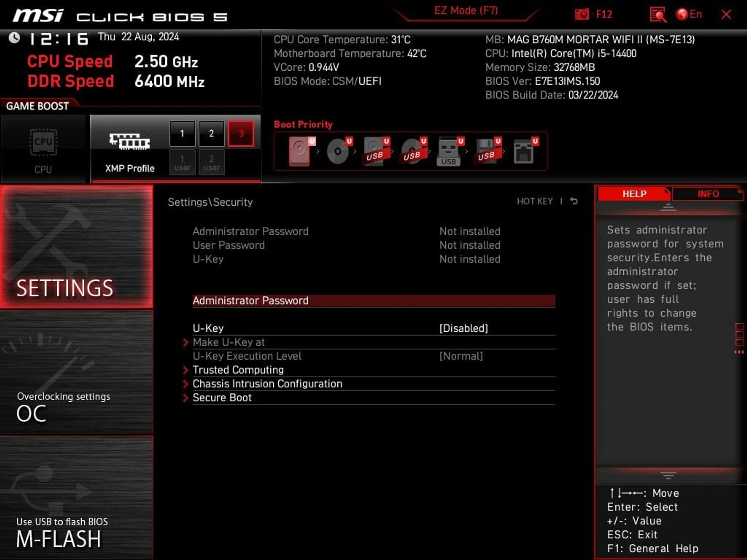Open the SETTINGS menu tile
The height and width of the screenshot is (560, 747).
pos(77,247)
